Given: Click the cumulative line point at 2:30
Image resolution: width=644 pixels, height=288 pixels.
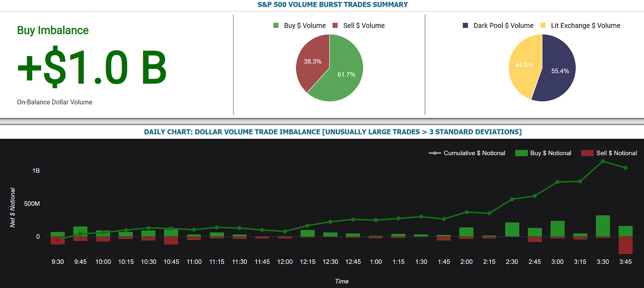Looking at the screenshot, I should coord(512,199).
